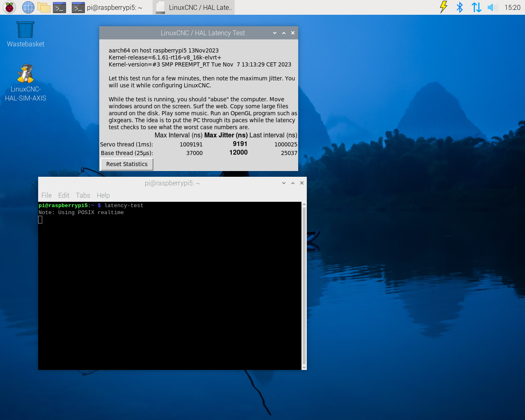
Task: Click the Max Jitter (ns) column header
Action: (226, 135)
